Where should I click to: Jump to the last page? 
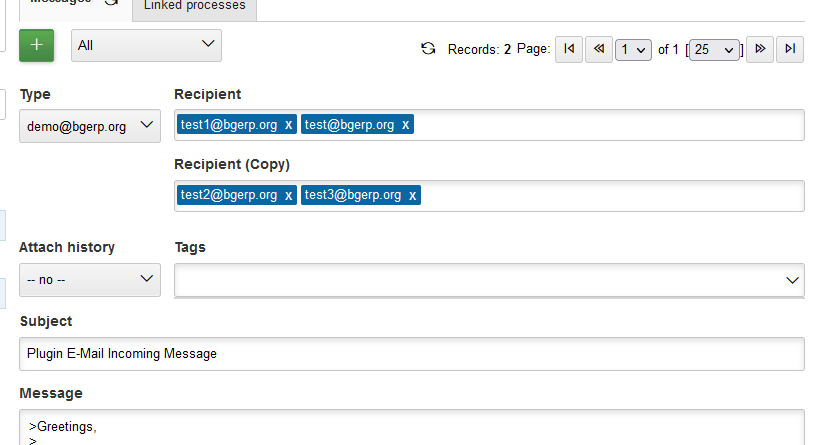point(790,49)
